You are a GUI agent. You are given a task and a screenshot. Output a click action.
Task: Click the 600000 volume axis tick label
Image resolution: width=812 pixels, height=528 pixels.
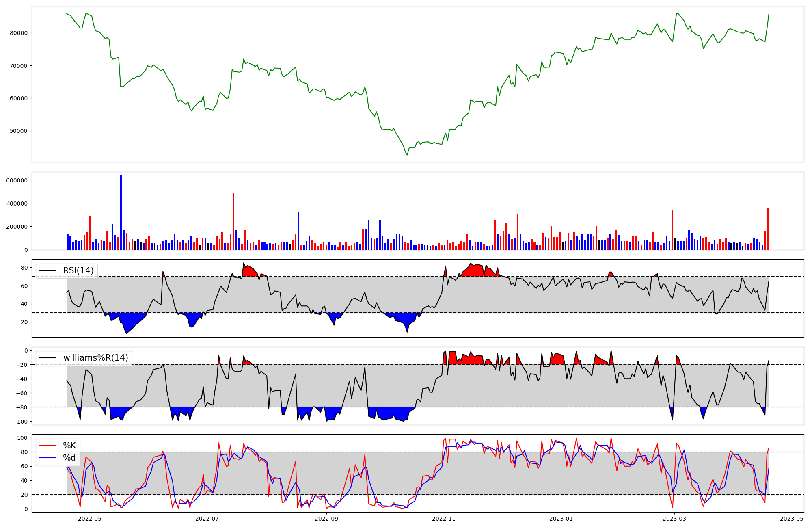pos(17,180)
